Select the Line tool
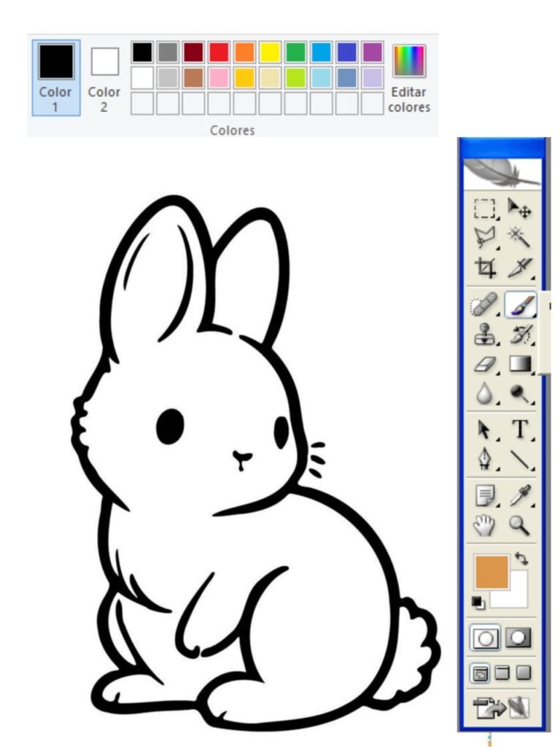Screen dimensions: 560x747 (520, 459)
